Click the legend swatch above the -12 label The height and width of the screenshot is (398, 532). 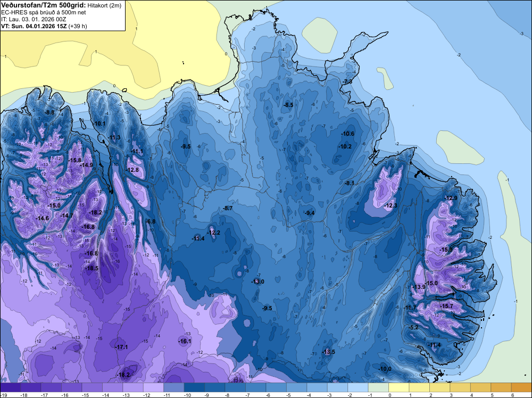pos(153,387)
